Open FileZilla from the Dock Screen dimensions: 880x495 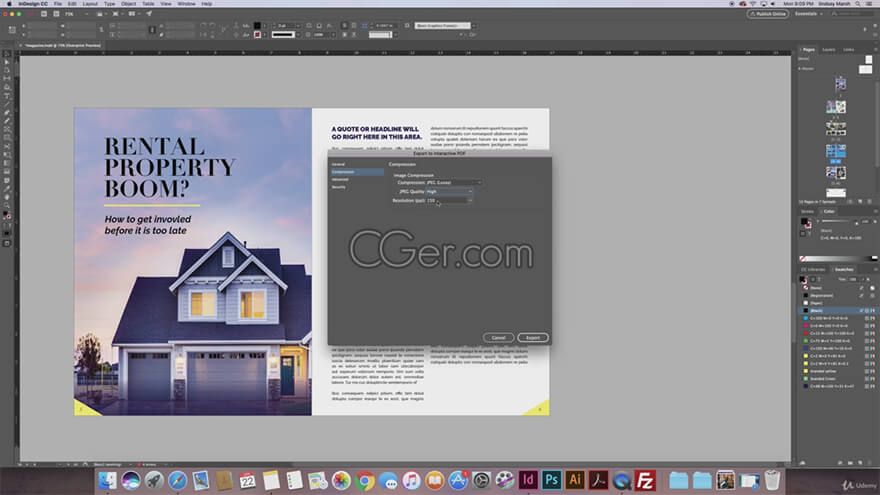click(645, 480)
